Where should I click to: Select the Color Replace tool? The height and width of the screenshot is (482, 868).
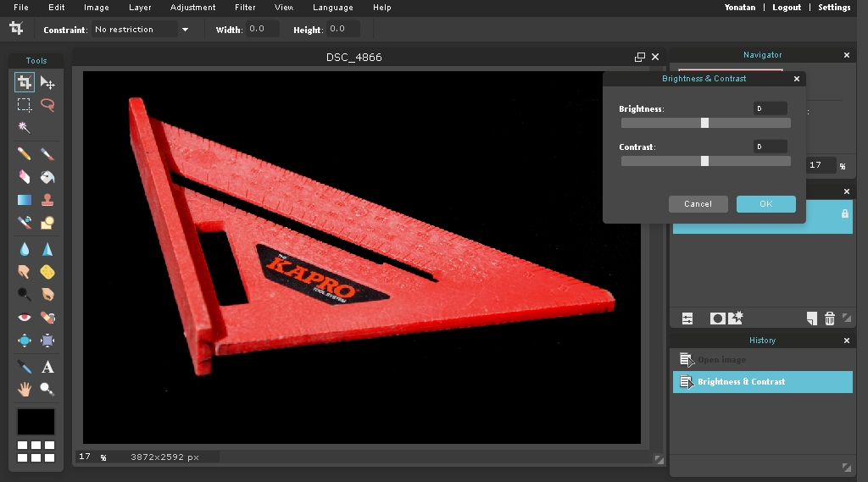pyautogui.click(x=25, y=223)
